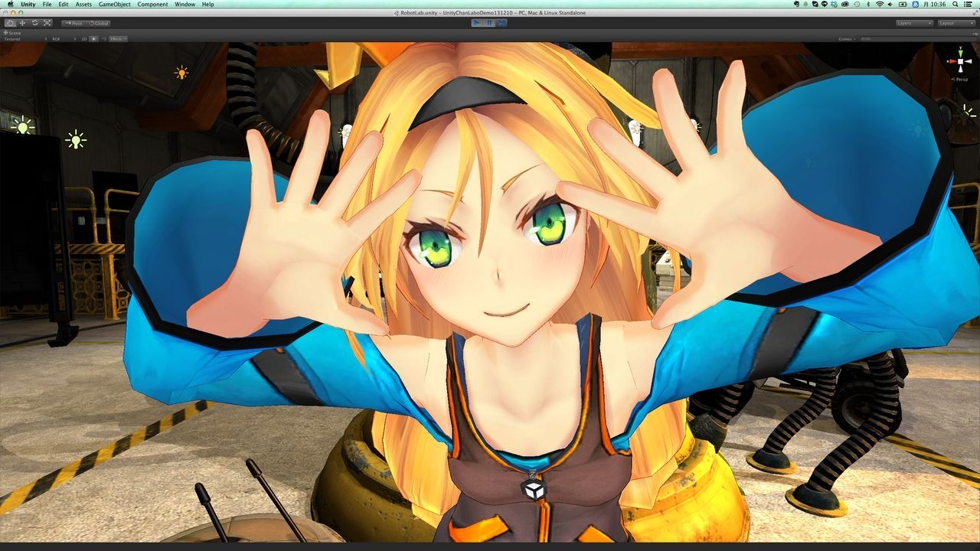
Task: Click the Creative Cloud menu bar icon
Action: click(844, 5)
